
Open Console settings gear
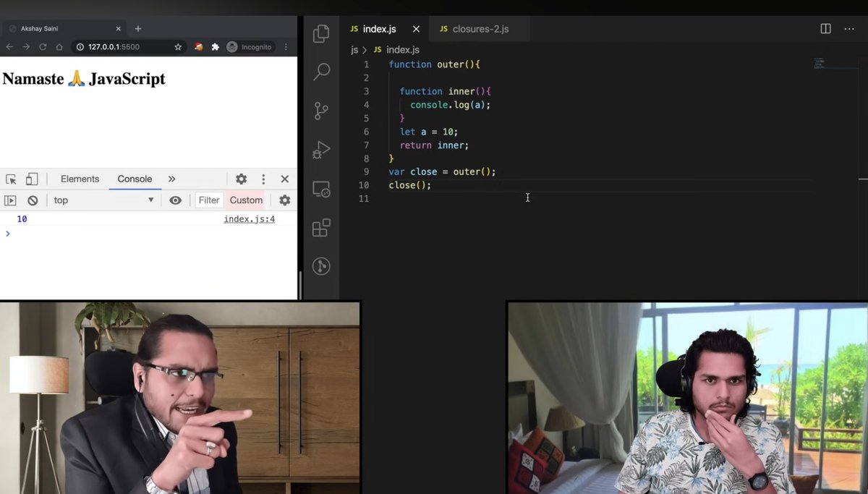click(285, 200)
